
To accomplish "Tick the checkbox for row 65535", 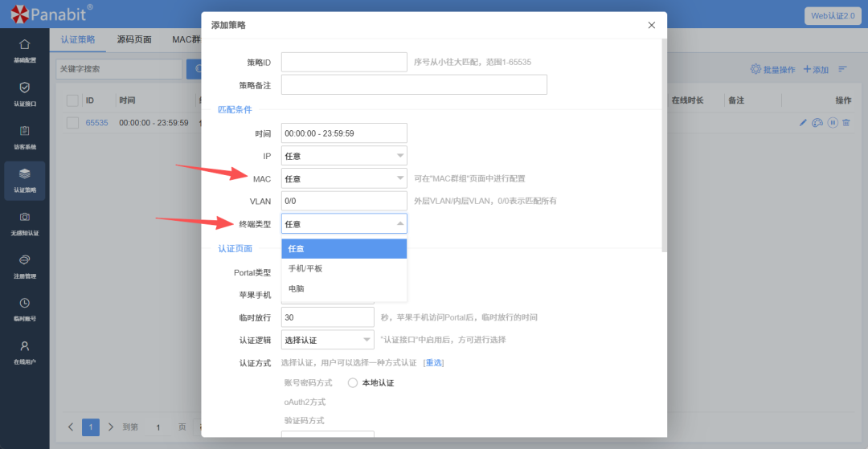I will (72, 123).
